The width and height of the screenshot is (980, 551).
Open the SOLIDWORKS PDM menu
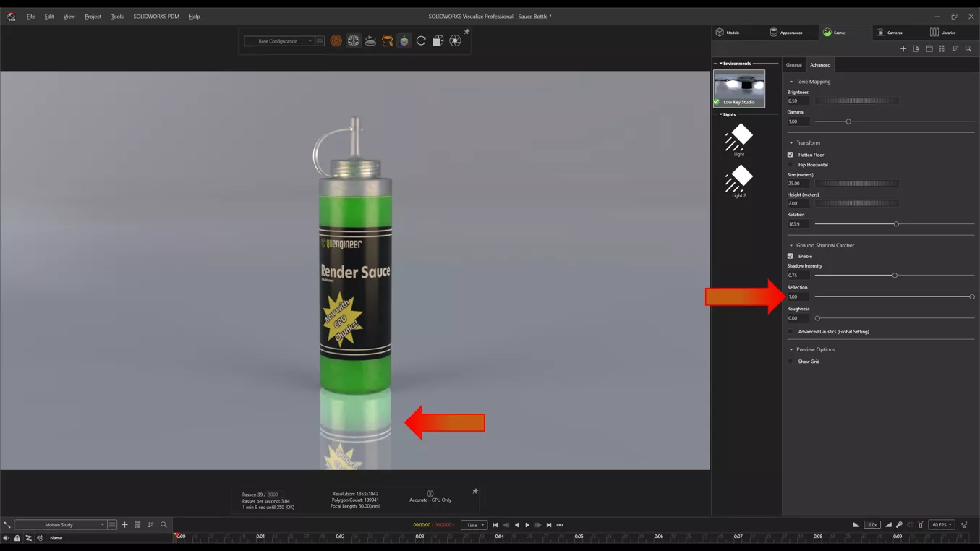click(156, 16)
